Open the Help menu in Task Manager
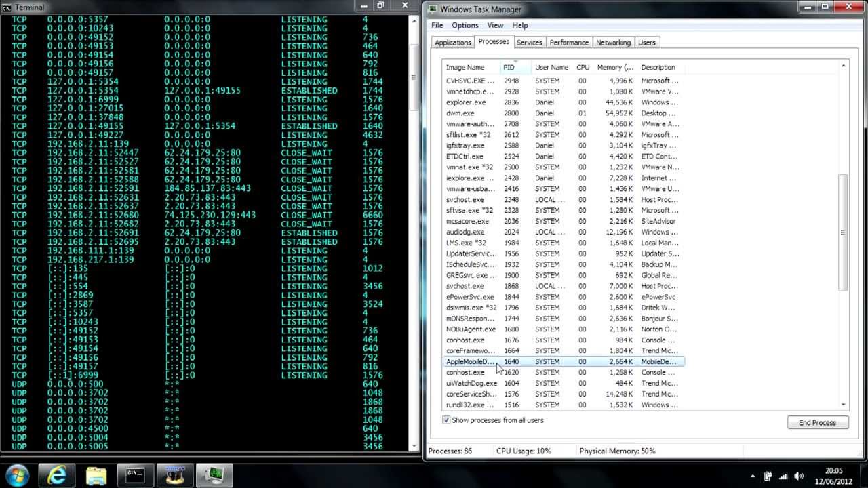The width and height of the screenshot is (868, 488). (520, 25)
